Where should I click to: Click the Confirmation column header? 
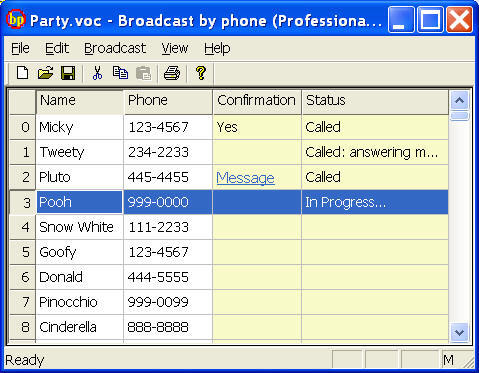(x=257, y=101)
